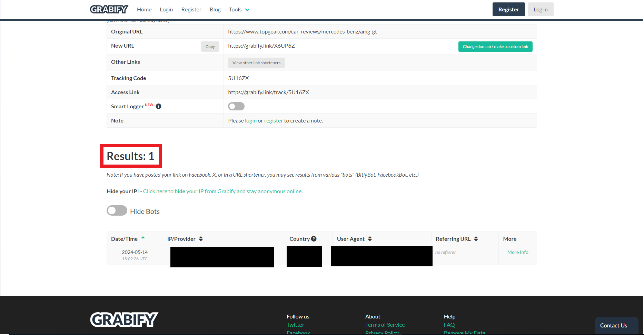Click the Log in button
This screenshot has width=644, height=335.
[541, 9]
